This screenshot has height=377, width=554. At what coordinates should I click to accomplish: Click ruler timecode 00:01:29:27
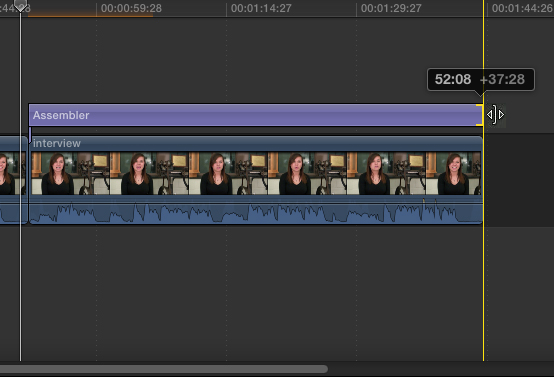coord(391,8)
